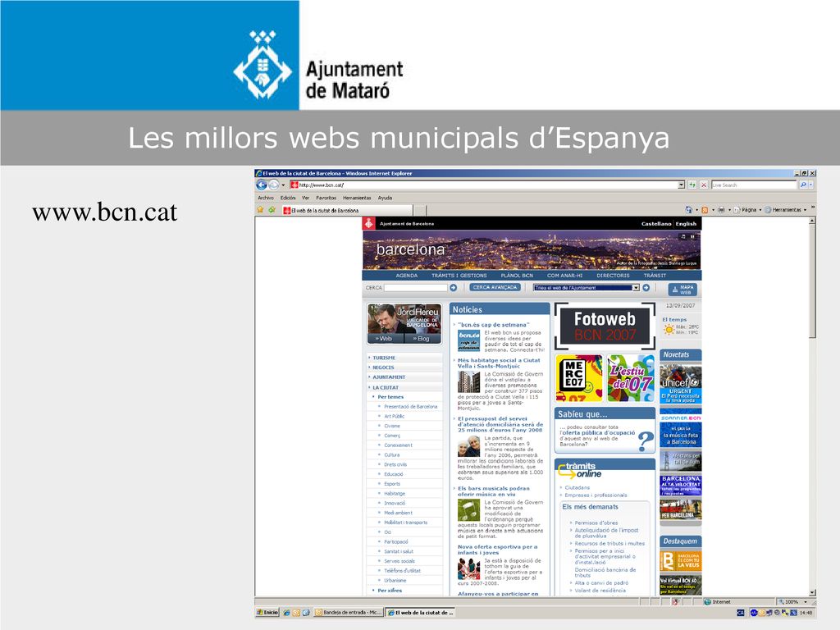The width and height of the screenshot is (840, 630).
Task: Open the Edición menu
Action: coord(288,198)
